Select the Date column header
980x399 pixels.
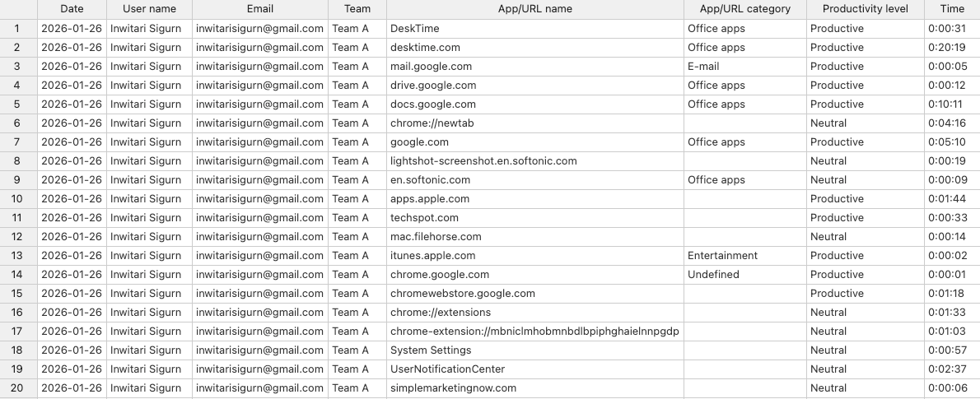coord(72,9)
